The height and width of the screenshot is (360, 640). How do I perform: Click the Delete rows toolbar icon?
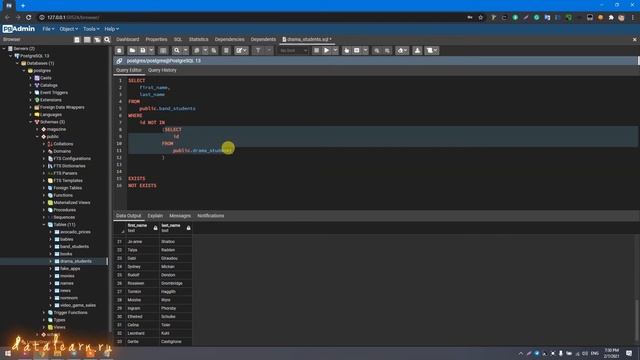click(x=226, y=51)
